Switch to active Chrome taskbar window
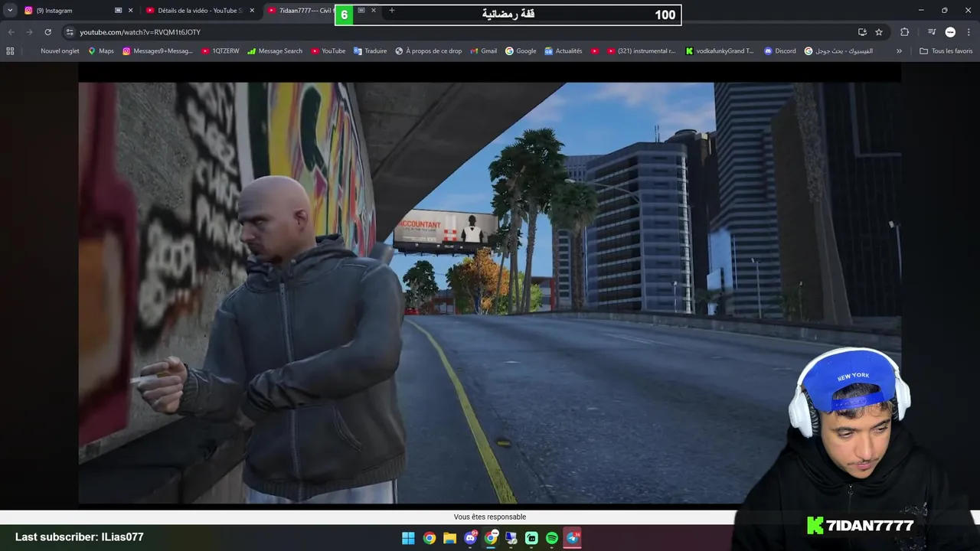Screen dimensions: 980x551 [x=491, y=538]
